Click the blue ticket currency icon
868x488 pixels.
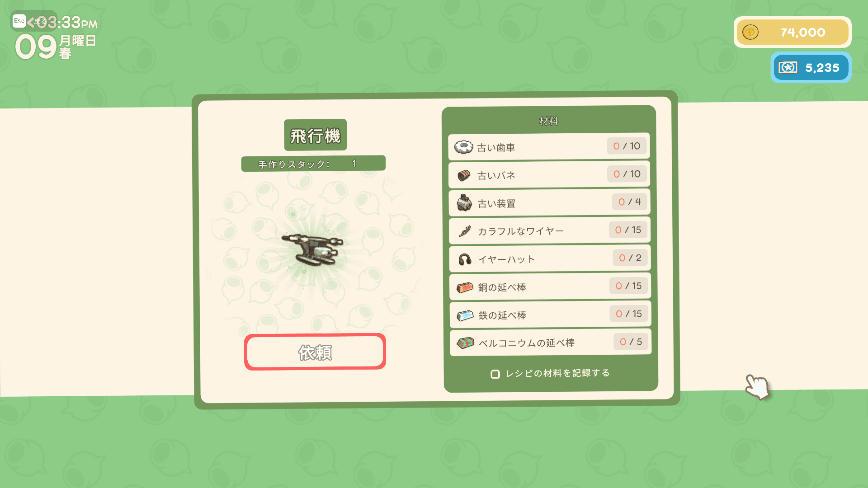coord(788,68)
